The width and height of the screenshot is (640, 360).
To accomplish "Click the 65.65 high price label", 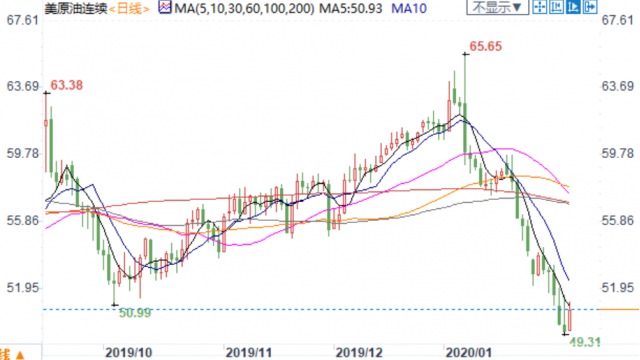I will [485, 47].
